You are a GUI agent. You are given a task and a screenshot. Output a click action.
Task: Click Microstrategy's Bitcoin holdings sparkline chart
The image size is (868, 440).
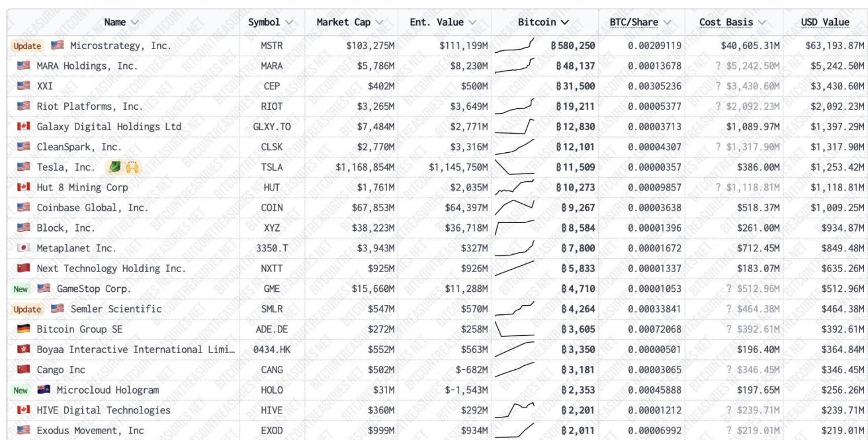pyautogui.click(x=515, y=45)
